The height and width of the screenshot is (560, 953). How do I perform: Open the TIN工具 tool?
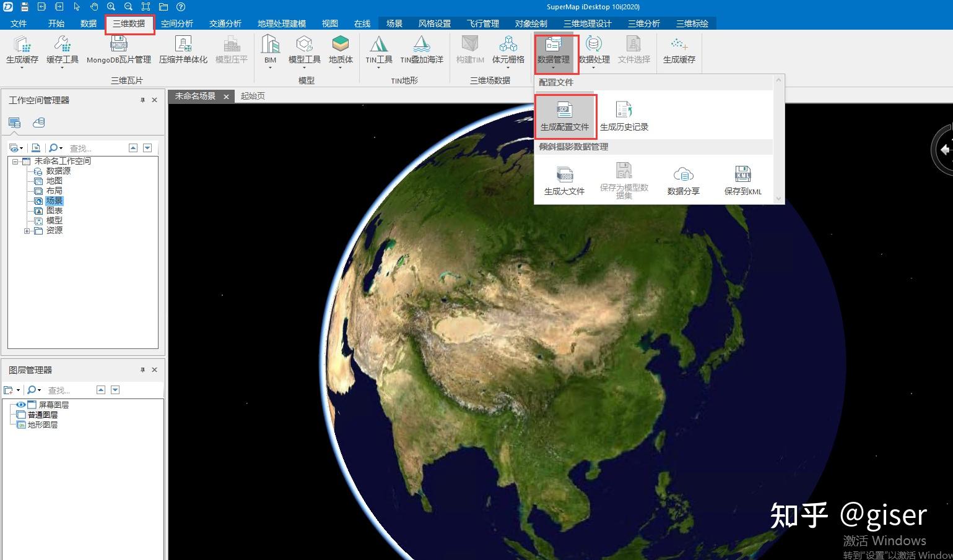point(379,51)
